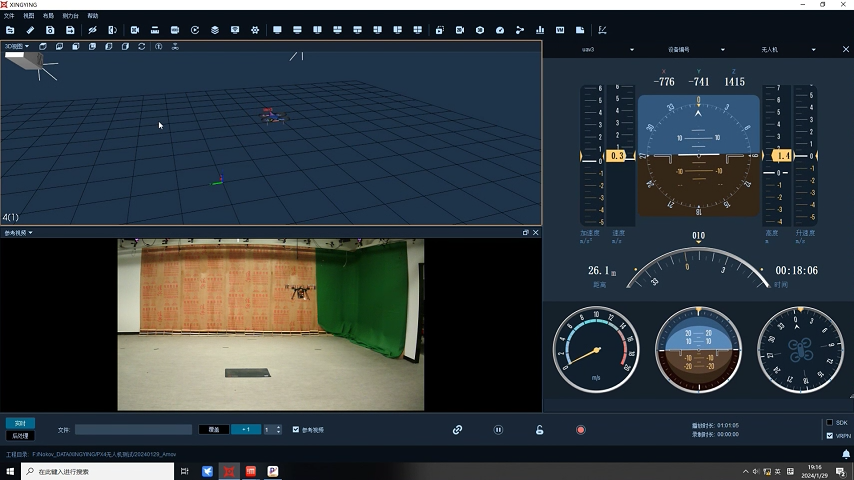Click the pencil edit icon in toolbar
The height and width of the screenshot is (480, 854).
pyautogui.click(x=30, y=30)
